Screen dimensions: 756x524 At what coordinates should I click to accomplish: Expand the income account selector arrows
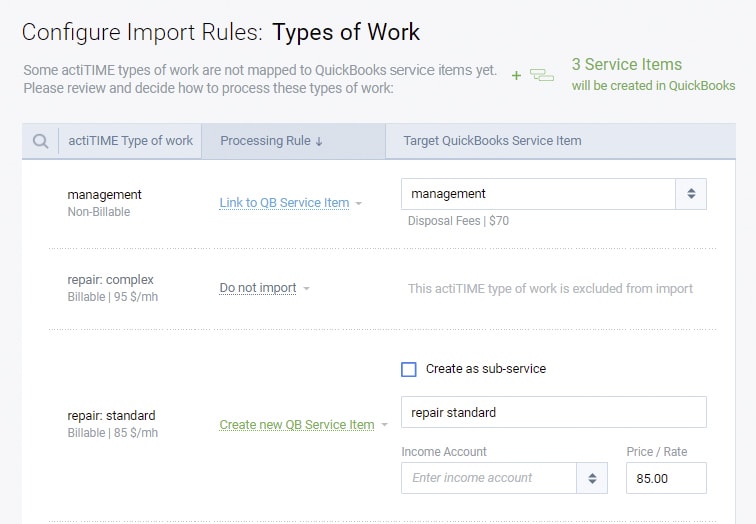592,478
